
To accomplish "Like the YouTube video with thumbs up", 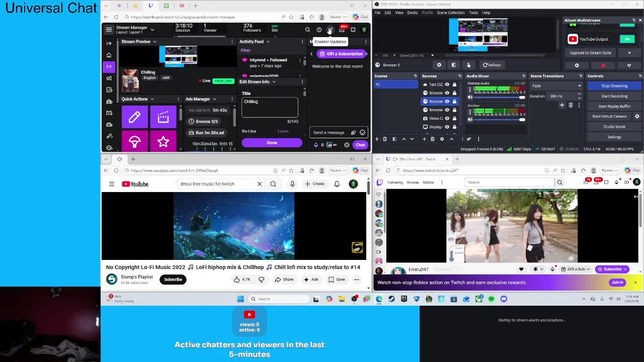I will [242, 280].
